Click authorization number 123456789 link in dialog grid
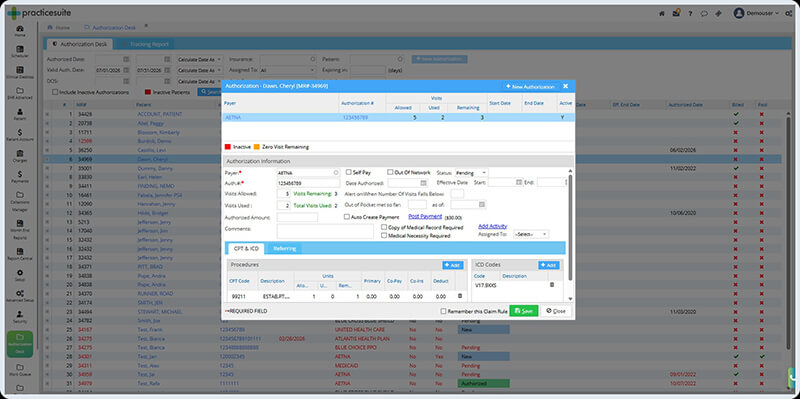This screenshot has height=399, width=800. coord(355,117)
